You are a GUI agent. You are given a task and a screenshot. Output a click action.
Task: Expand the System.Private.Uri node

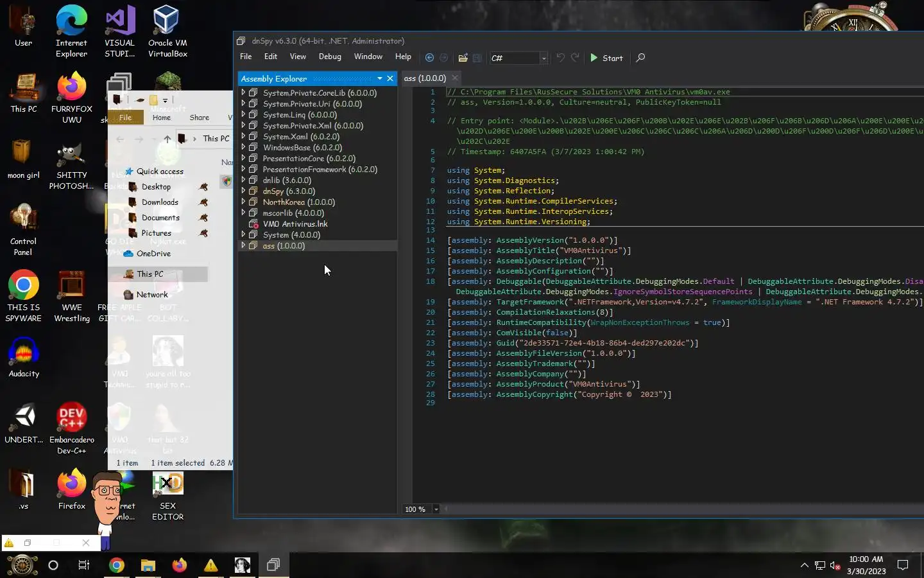243,103
